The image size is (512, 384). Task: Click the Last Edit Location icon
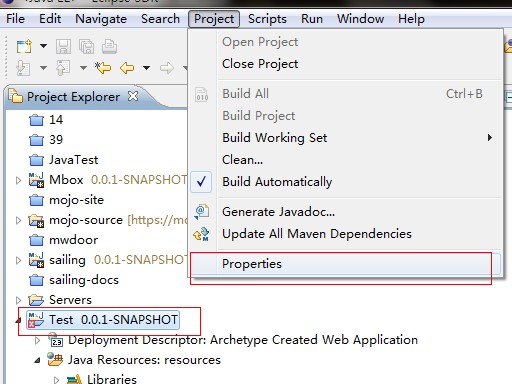[x=103, y=68]
